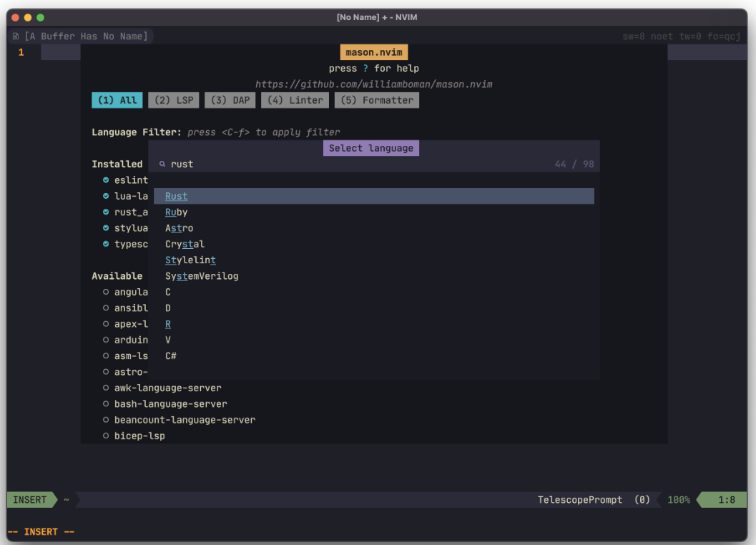Select Rust from the language results list
This screenshot has width=756, height=545.
pos(176,196)
